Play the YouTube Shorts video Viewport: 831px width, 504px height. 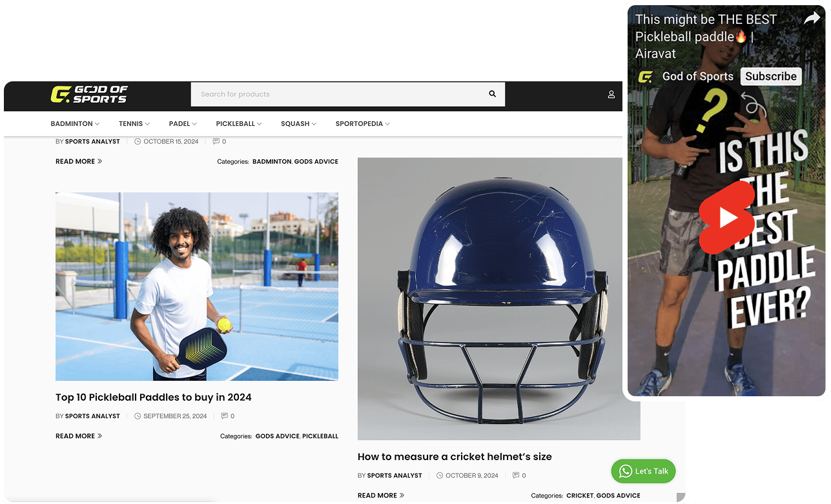click(x=727, y=217)
